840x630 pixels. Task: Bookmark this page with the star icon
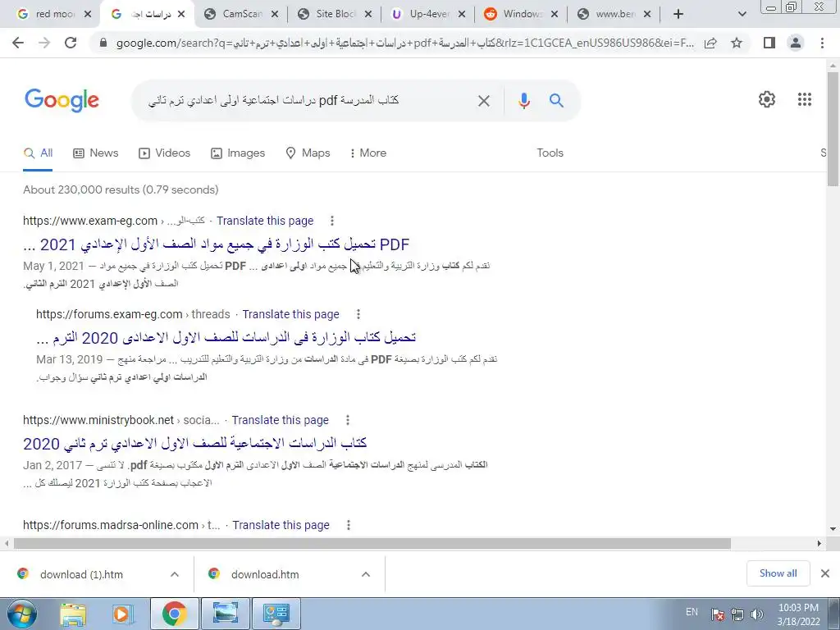click(x=737, y=43)
